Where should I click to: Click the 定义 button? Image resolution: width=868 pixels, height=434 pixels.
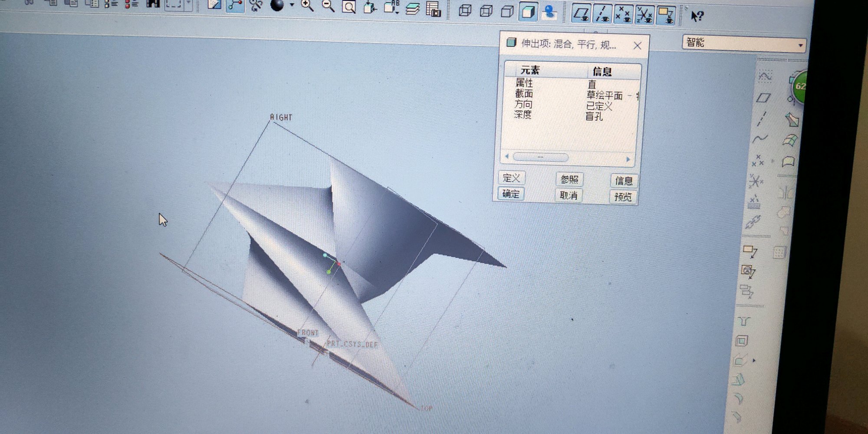(511, 178)
